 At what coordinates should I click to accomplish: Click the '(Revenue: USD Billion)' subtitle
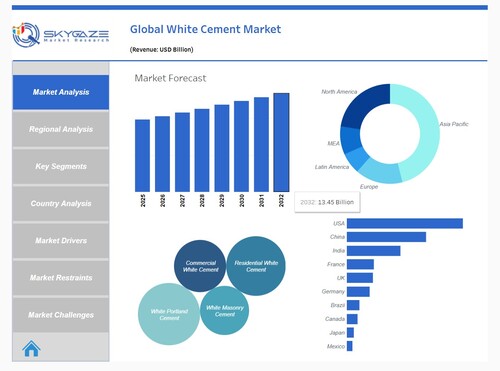(x=161, y=50)
